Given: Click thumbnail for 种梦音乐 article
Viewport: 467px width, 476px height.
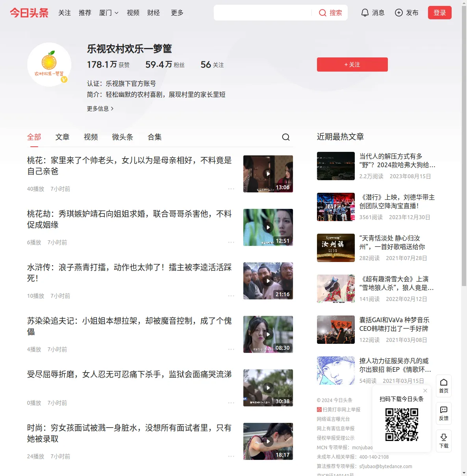Looking at the screenshot, I should pyautogui.click(x=336, y=330).
